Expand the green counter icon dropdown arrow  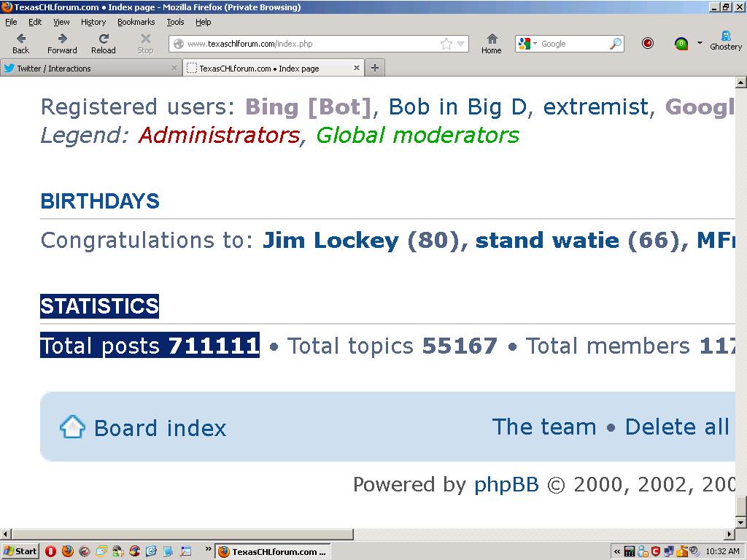click(700, 44)
